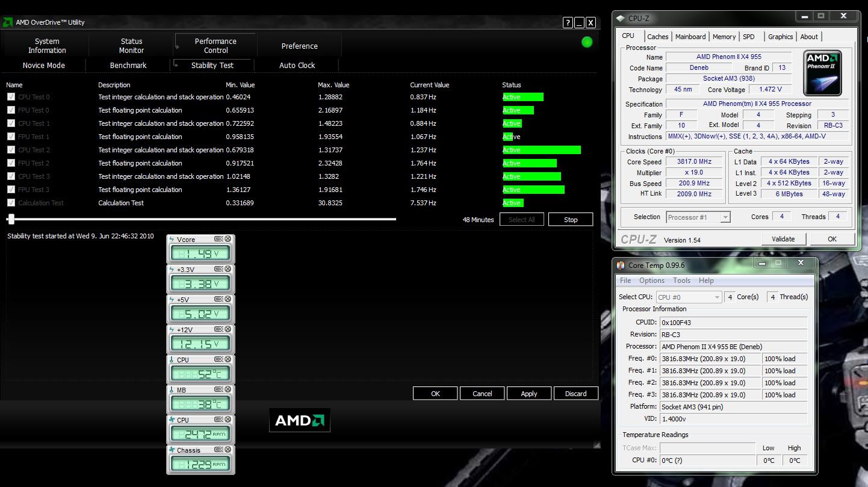The height and width of the screenshot is (487, 868).
Task: Toggle the FPU Test 3 checkbox
Action: (x=11, y=190)
